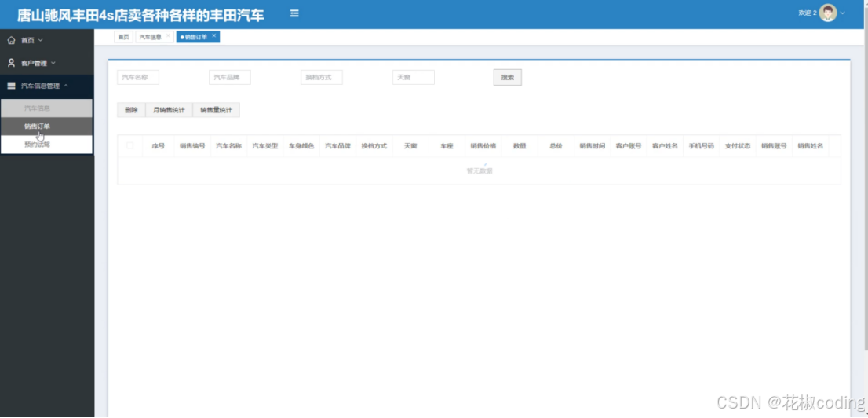Screen dimensions: 868x418
Task: Select the active 销售订单 tab
Action: (x=198, y=37)
